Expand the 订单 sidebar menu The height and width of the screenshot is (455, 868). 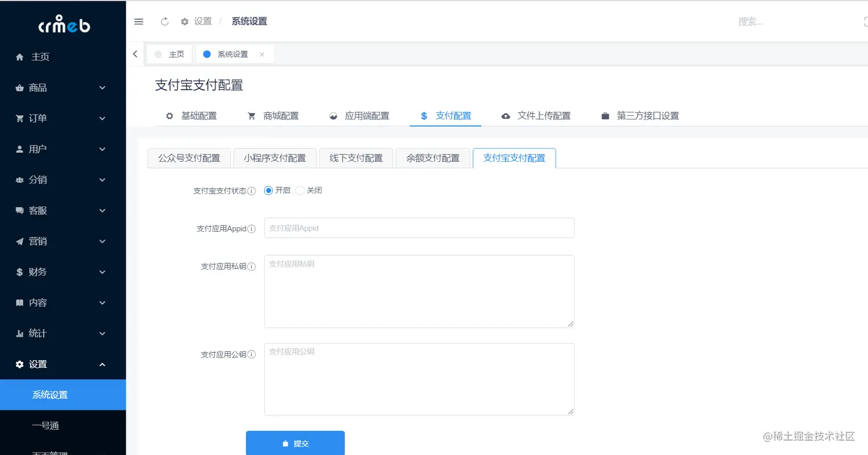pos(102,118)
